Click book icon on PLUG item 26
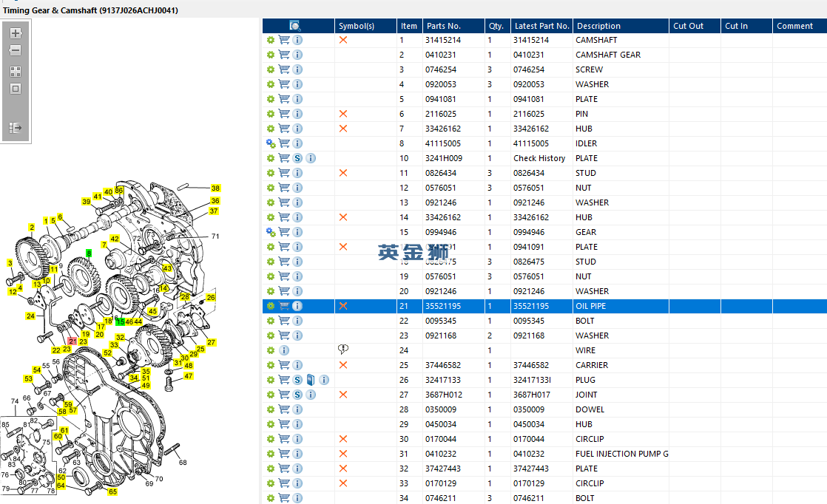The width and height of the screenshot is (827, 504). [x=311, y=380]
